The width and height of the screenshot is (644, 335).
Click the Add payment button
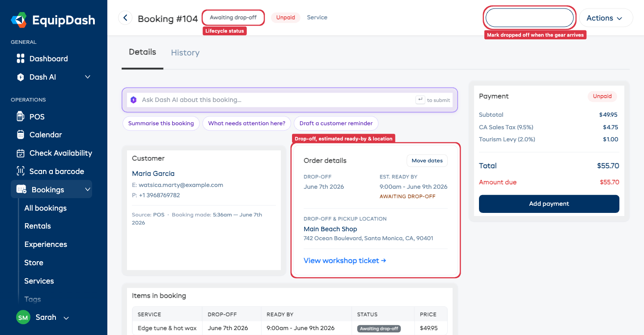[549, 204]
